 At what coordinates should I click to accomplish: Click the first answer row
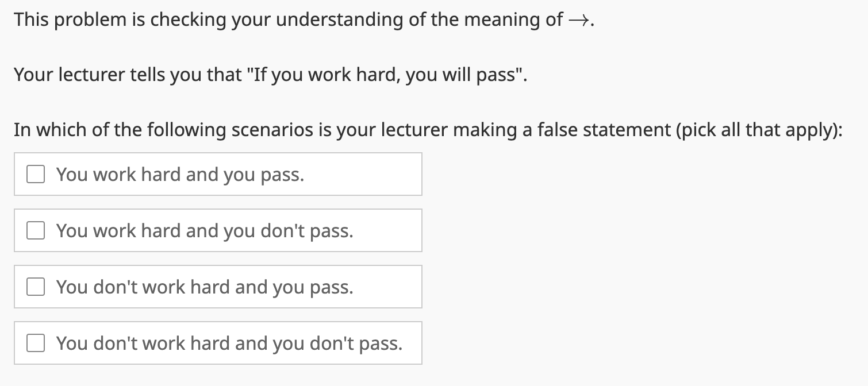tap(217, 174)
